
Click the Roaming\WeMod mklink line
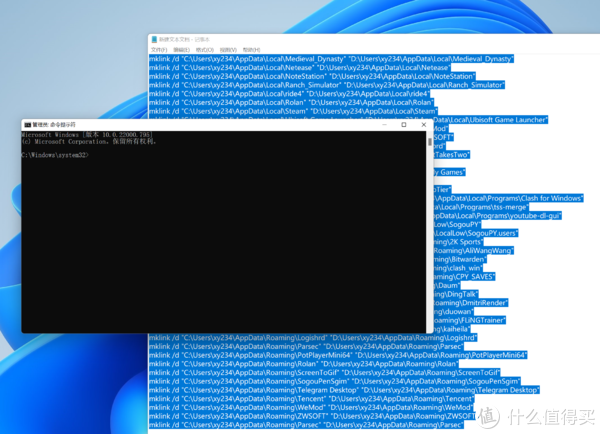[x=311, y=408]
